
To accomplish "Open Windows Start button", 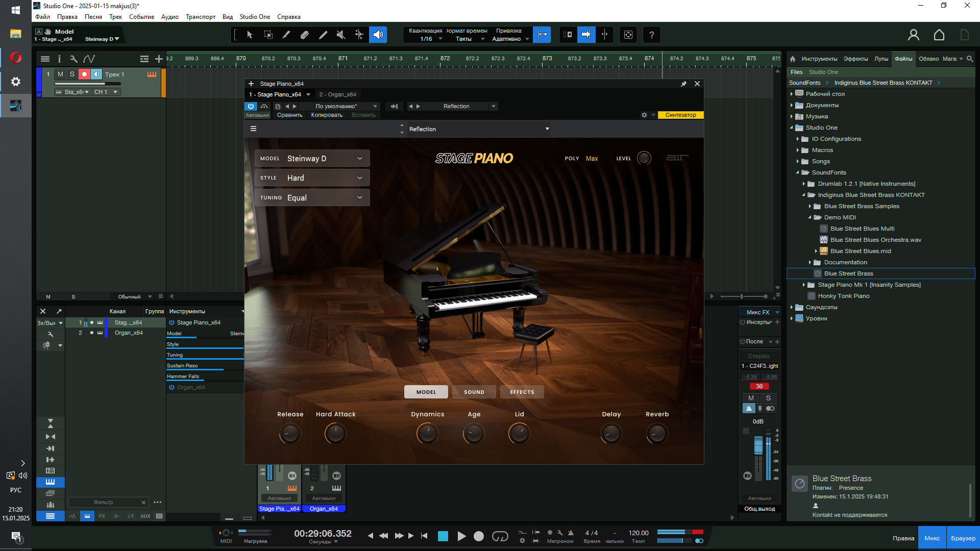I will coord(15,10).
